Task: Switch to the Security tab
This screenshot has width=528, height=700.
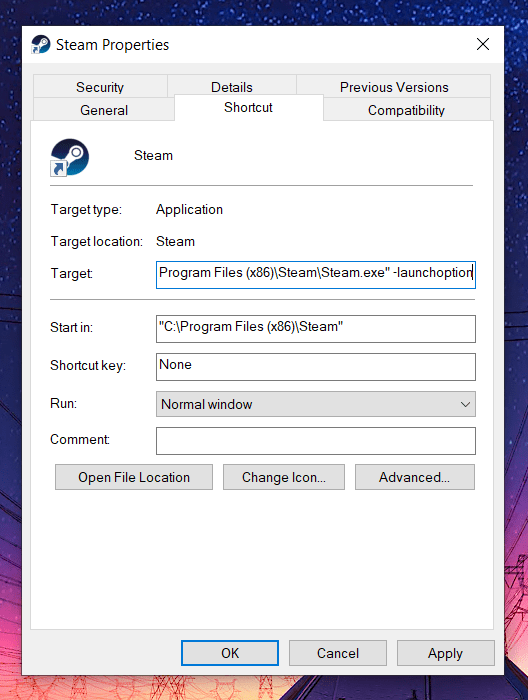Action: pos(100,87)
